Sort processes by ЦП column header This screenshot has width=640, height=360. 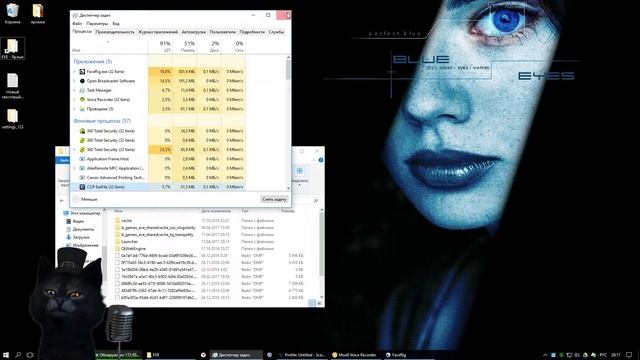tap(161, 47)
